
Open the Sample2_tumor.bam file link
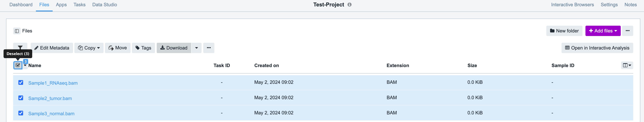click(50, 99)
